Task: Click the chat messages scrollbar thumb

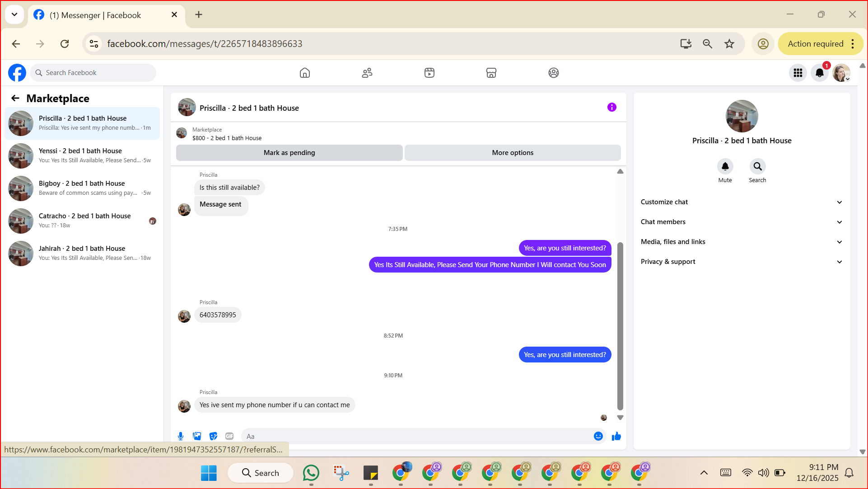Action: [620, 325]
